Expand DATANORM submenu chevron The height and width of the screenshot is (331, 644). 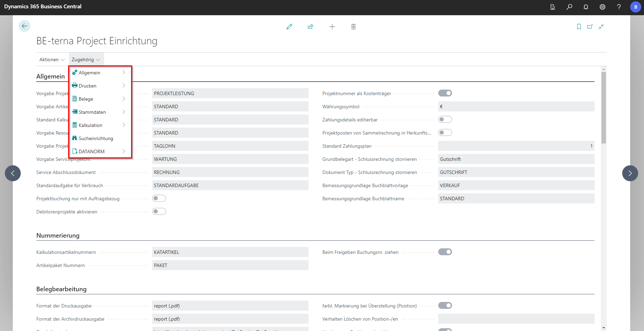click(x=123, y=151)
